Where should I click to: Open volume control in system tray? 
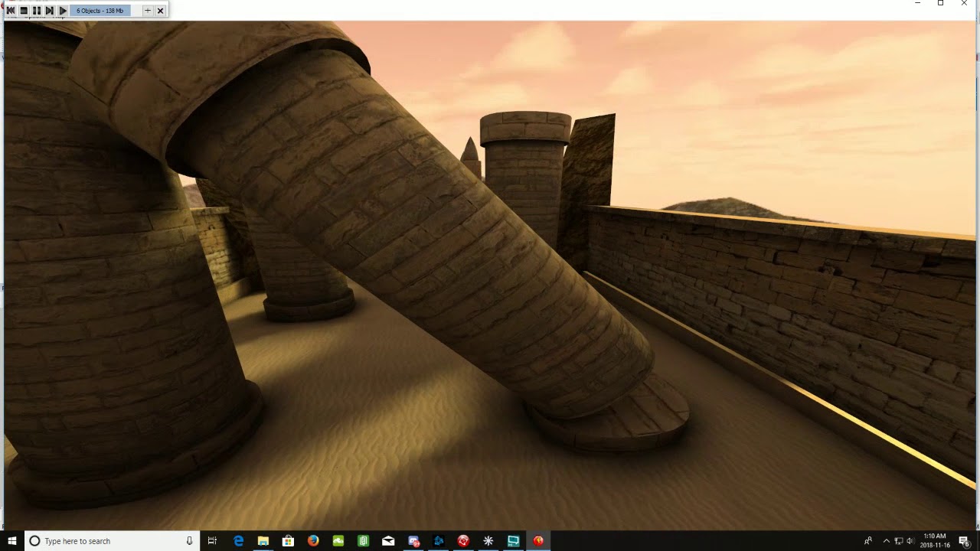tap(910, 541)
